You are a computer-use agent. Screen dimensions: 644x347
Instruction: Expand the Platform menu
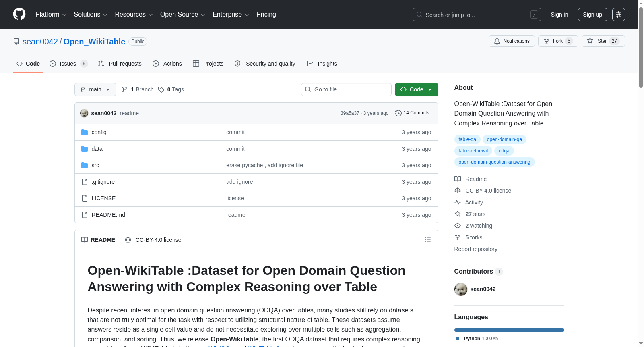[x=51, y=15]
